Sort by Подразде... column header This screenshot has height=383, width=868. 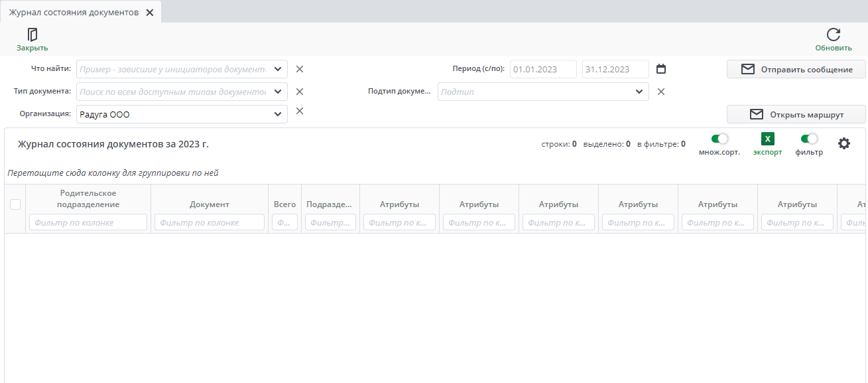coord(330,204)
